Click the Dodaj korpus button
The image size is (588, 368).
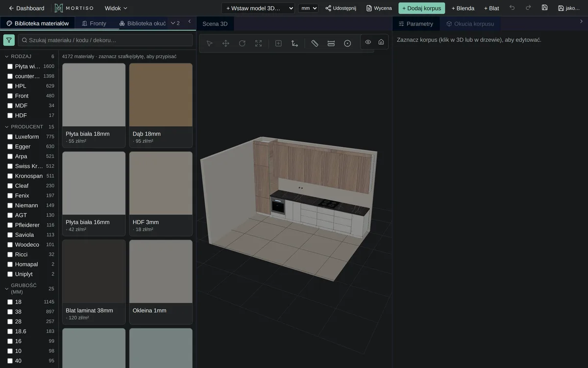tap(421, 8)
